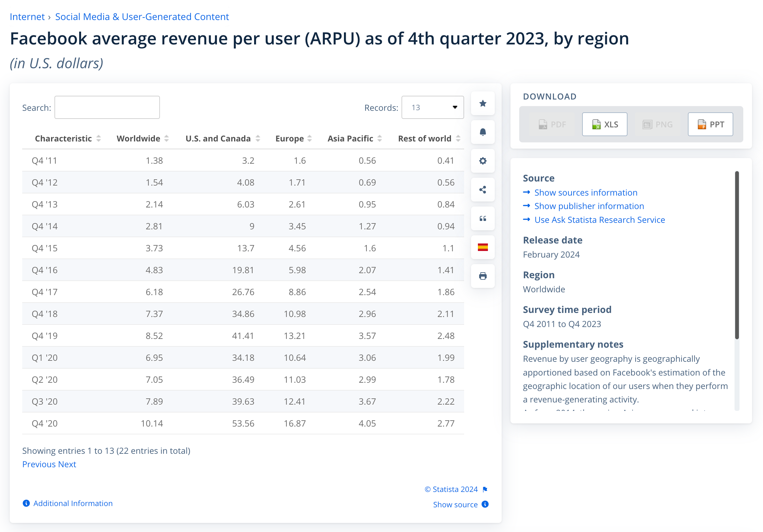Click the quotation citation icon

point(483,219)
